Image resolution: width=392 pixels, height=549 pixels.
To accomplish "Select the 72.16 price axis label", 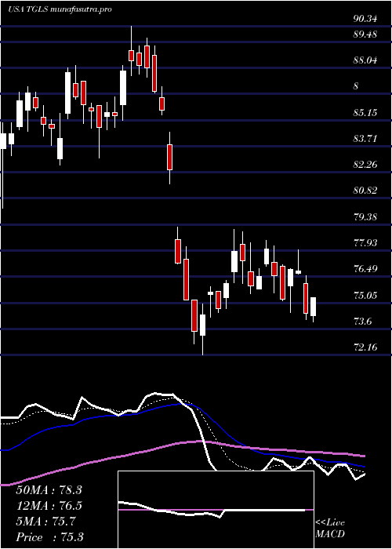I will (x=365, y=347).
